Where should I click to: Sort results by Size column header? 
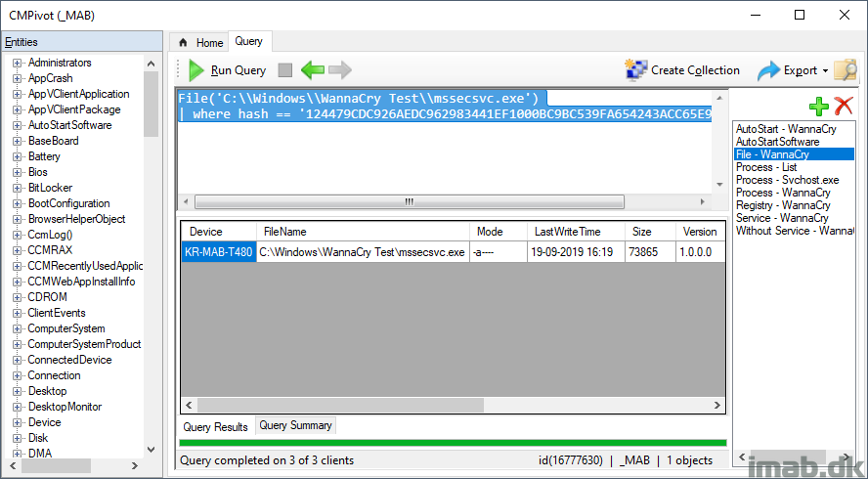tap(650, 232)
